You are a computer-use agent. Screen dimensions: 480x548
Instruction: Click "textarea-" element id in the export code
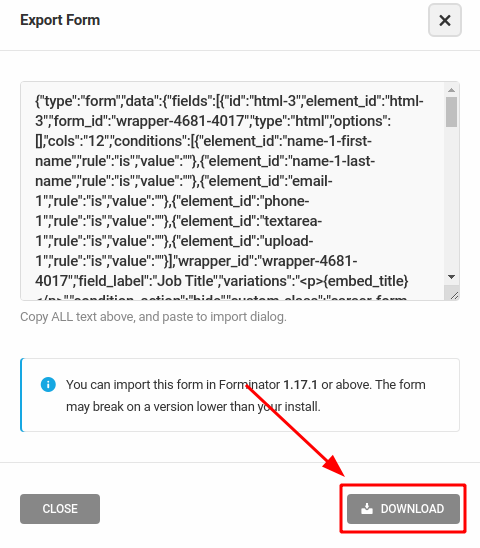[x=293, y=221]
